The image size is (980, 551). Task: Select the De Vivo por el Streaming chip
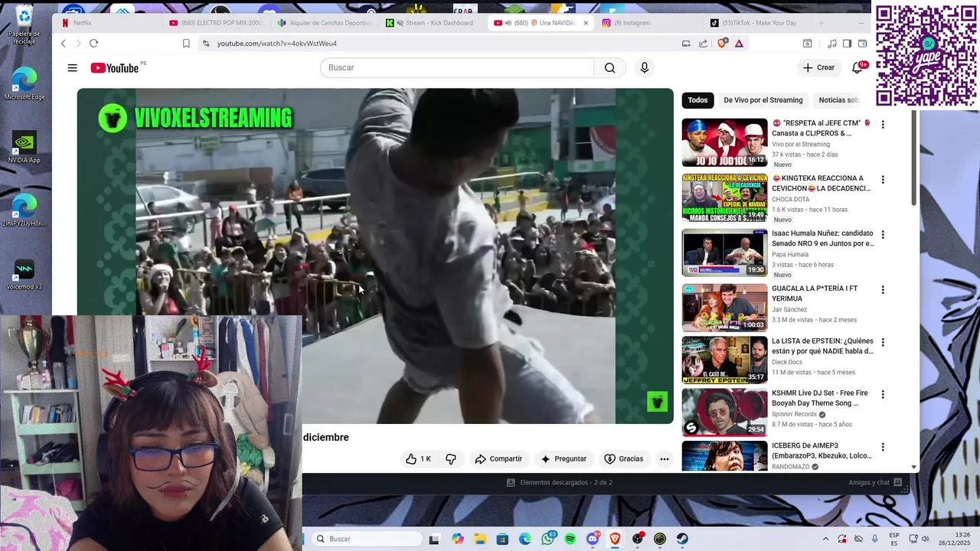click(x=763, y=100)
